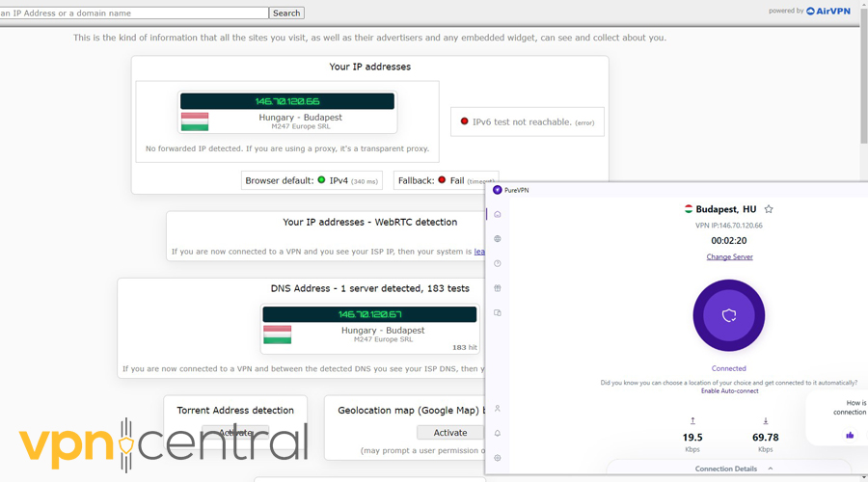Viewport: 868px width, 482px height.
Task: Click the PureVPN logo in title bar
Action: pyautogui.click(x=497, y=190)
